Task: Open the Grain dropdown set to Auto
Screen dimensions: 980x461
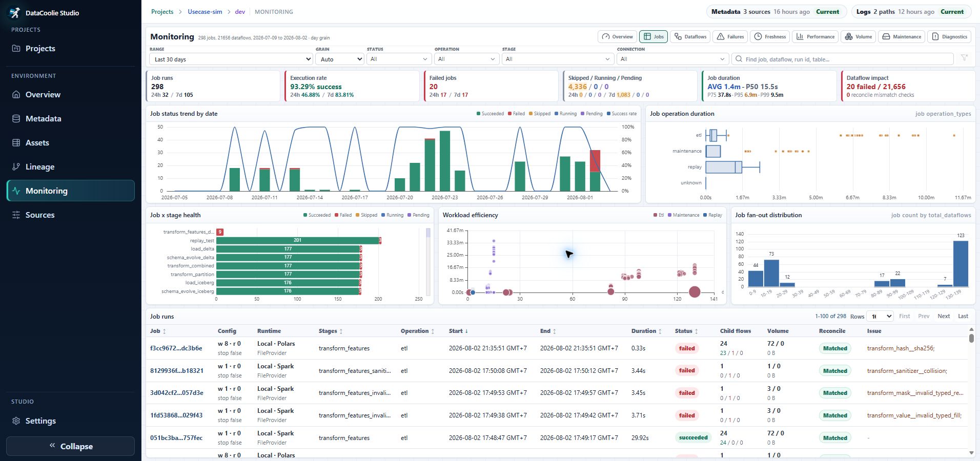Action: coord(339,59)
